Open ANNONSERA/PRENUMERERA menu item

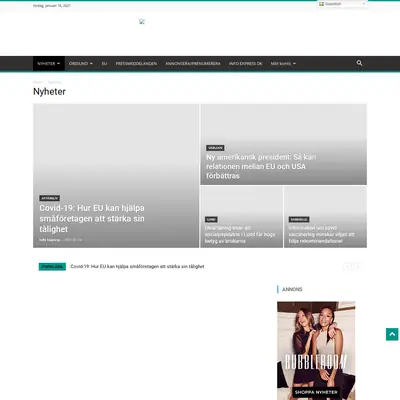tap(193, 64)
